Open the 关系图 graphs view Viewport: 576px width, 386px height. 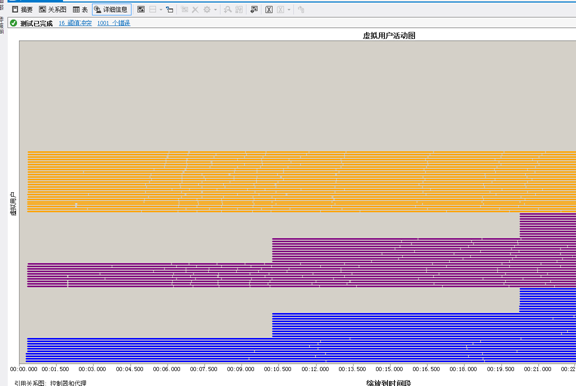[x=53, y=10]
